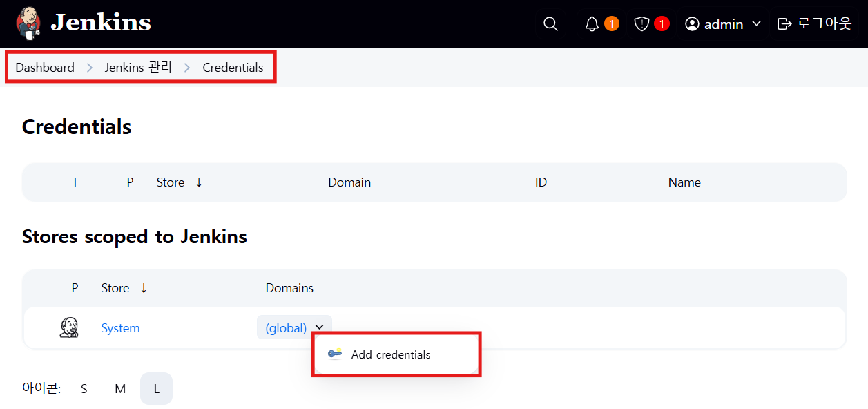Click the orange notification count badge
The height and width of the screenshot is (409, 868).
point(611,24)
